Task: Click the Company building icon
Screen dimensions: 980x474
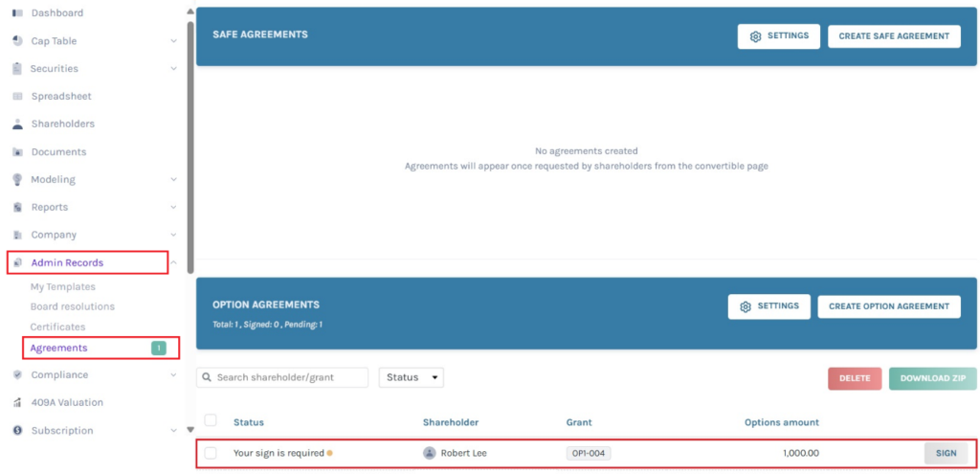Action: click(17, 235)
